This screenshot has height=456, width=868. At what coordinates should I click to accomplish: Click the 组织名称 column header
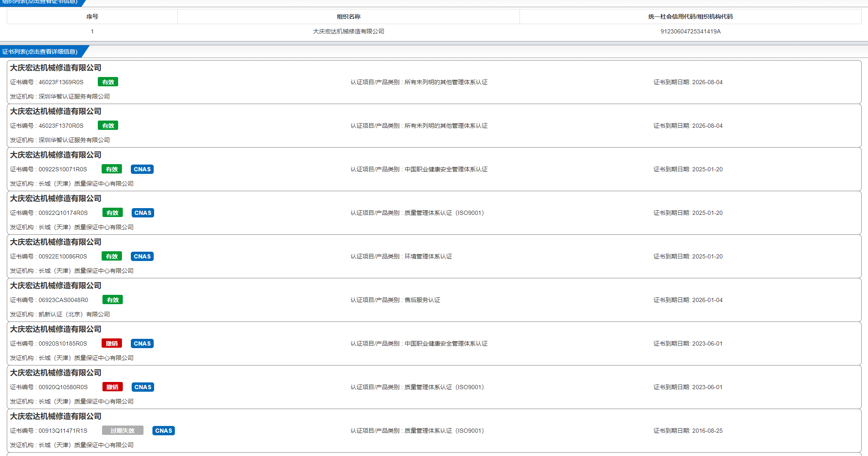point(348,16)
